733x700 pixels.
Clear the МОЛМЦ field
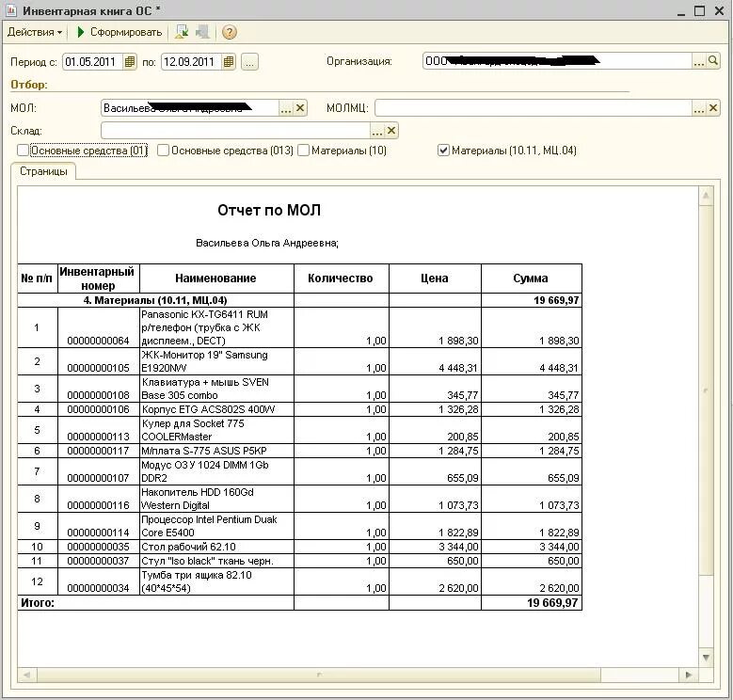coord(713,108)
